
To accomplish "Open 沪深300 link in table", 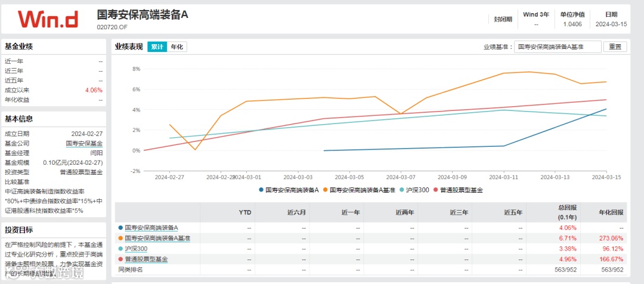I will (x=136, y=249).
